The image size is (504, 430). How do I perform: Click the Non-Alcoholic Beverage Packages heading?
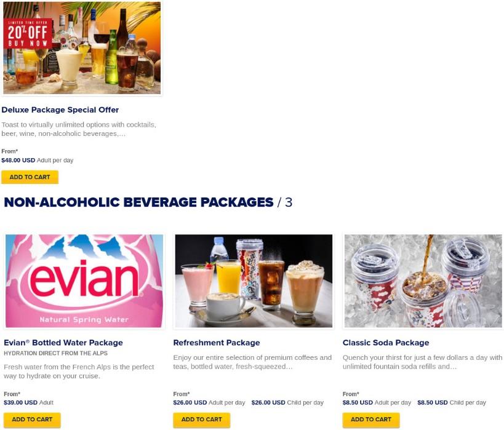(148, 202)
